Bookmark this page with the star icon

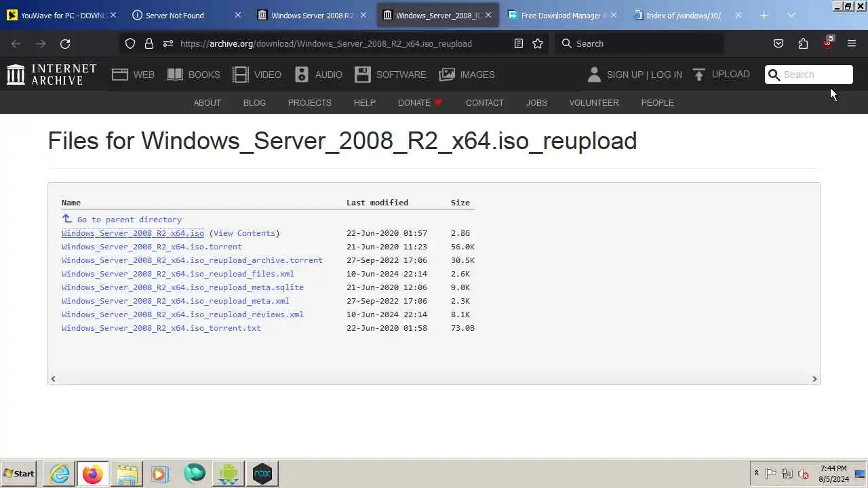click(x=538, y=43)
